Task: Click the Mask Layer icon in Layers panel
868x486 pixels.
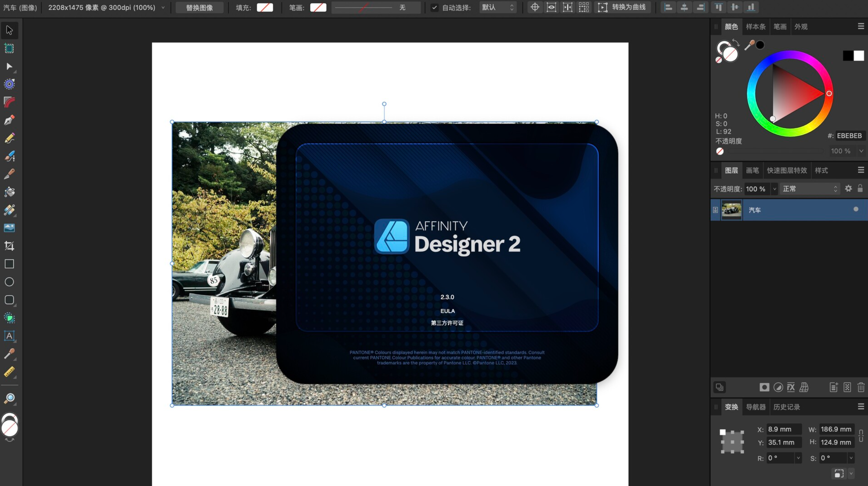Action: (x=764, y=387)
